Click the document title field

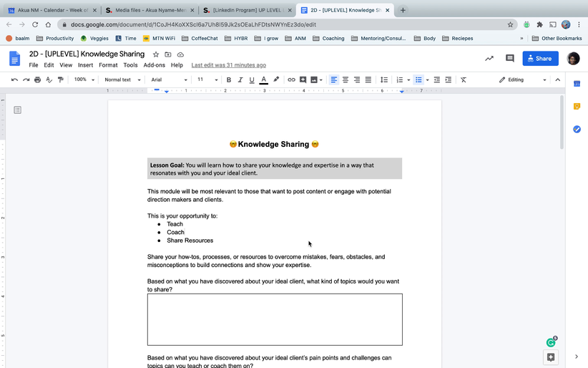pos(87,54)
